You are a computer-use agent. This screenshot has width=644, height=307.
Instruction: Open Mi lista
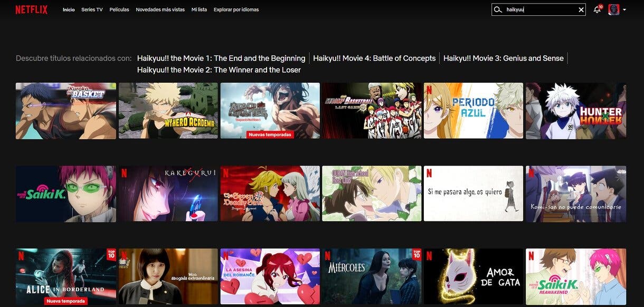[x=199, y=9]
